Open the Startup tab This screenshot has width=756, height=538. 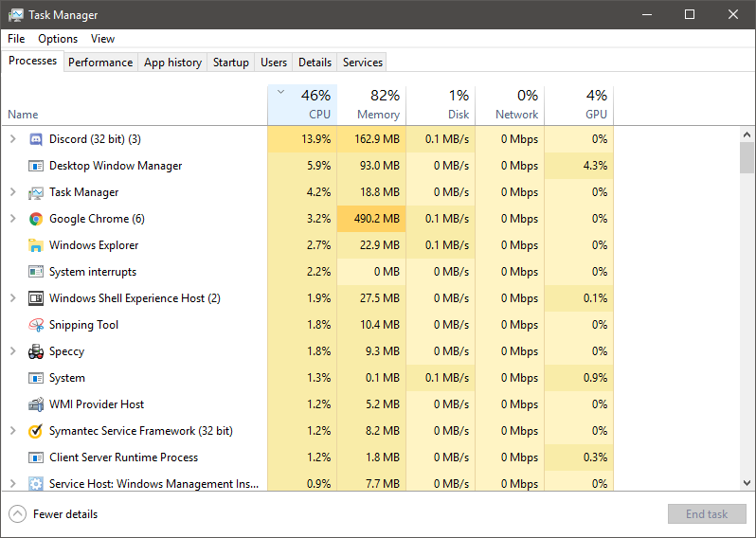coord(231,63)
